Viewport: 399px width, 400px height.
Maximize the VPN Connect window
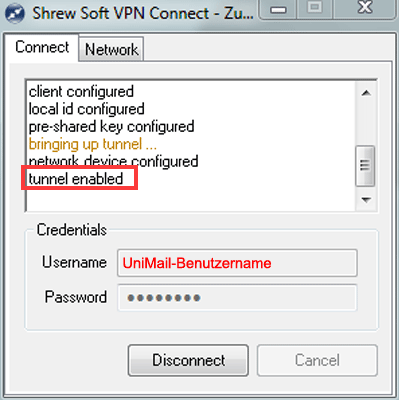pyautogui.click(x=315, y=9)
